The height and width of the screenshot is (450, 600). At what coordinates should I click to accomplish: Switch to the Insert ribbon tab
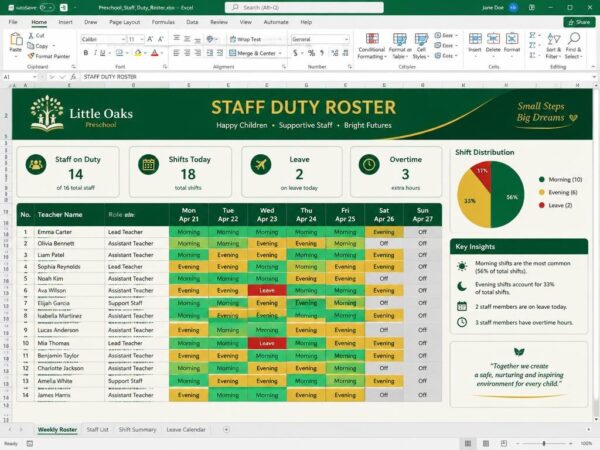(65, 22)
